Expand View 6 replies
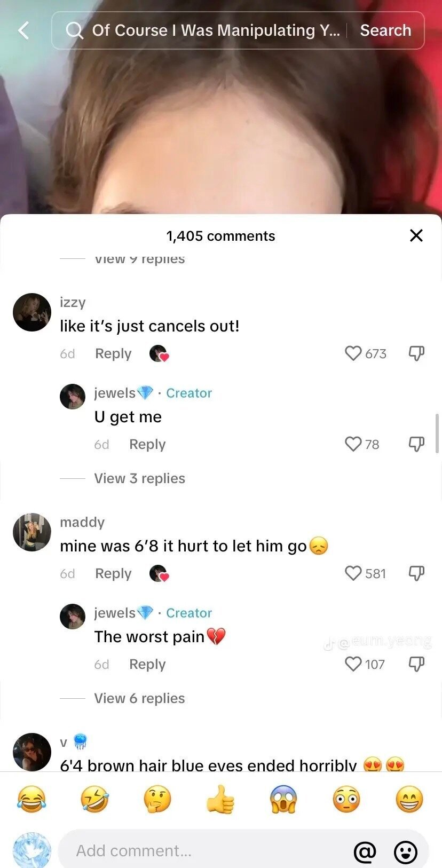Viewport: 442px width, 868px height. (140, 698)
